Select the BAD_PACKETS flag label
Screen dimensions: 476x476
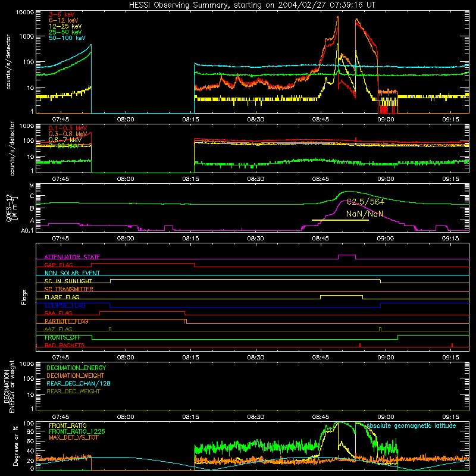point(65,345)
